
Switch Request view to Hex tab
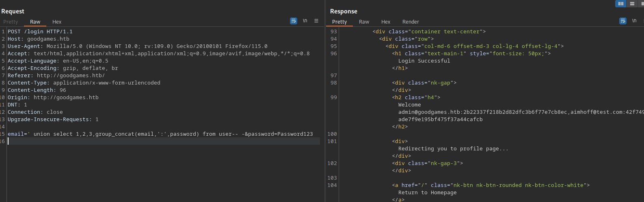pos(57,22)
